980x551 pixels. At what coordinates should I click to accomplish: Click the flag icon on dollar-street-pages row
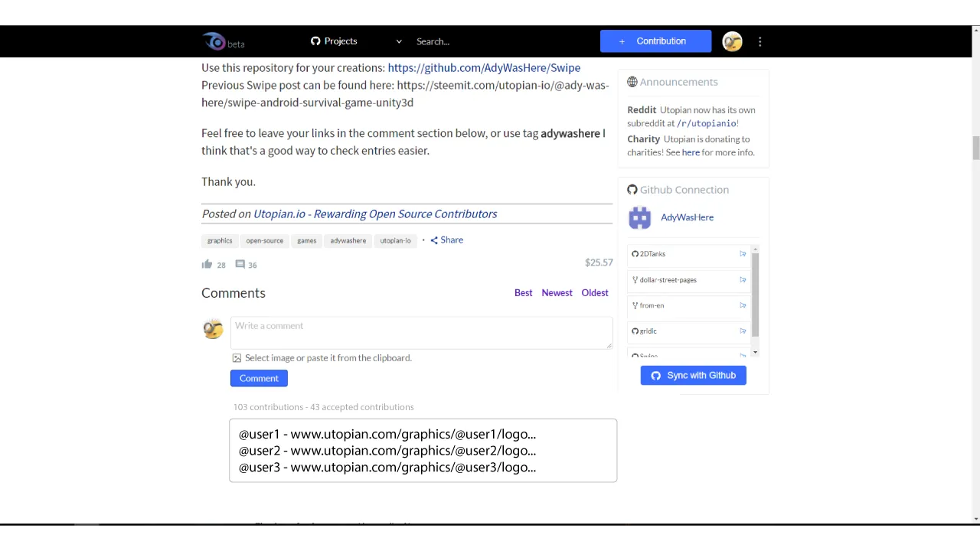click(x=743, y=280)
